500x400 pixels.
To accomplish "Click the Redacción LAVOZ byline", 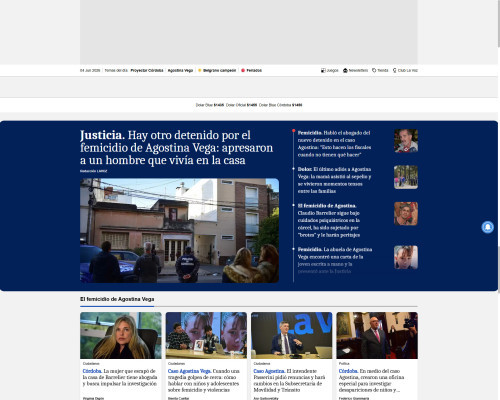I will point(93,171).
